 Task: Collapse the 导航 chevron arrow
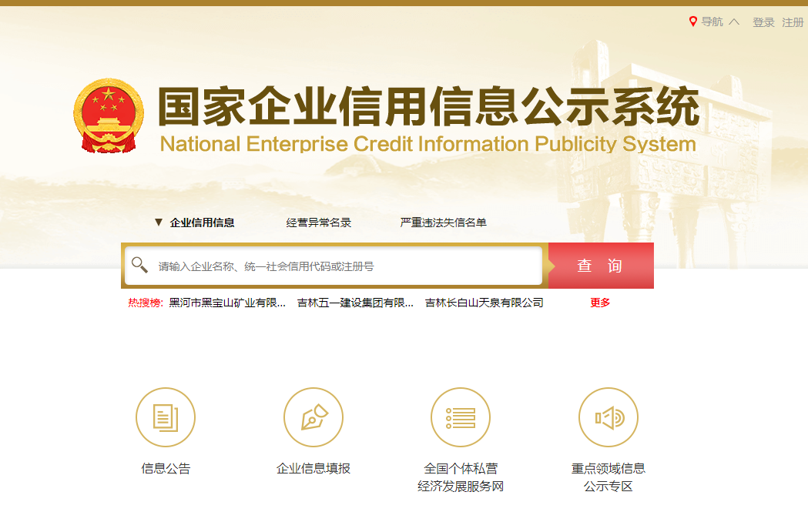[x=734, y=22]
